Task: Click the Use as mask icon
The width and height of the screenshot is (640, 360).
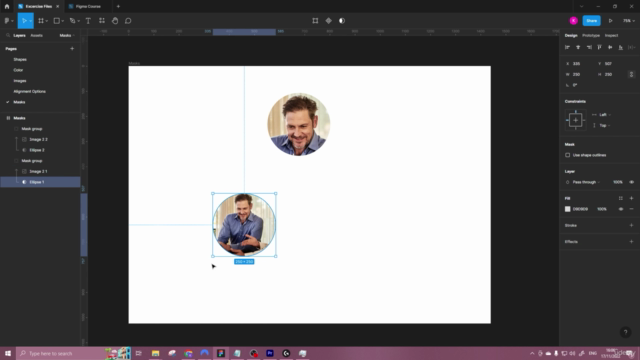Action: click(342, 21)
